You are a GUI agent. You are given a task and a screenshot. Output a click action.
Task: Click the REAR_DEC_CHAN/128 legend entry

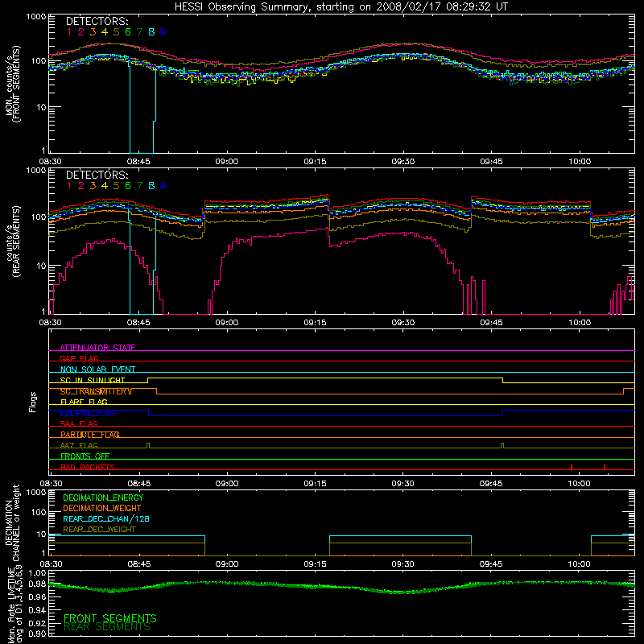[106, 518]
